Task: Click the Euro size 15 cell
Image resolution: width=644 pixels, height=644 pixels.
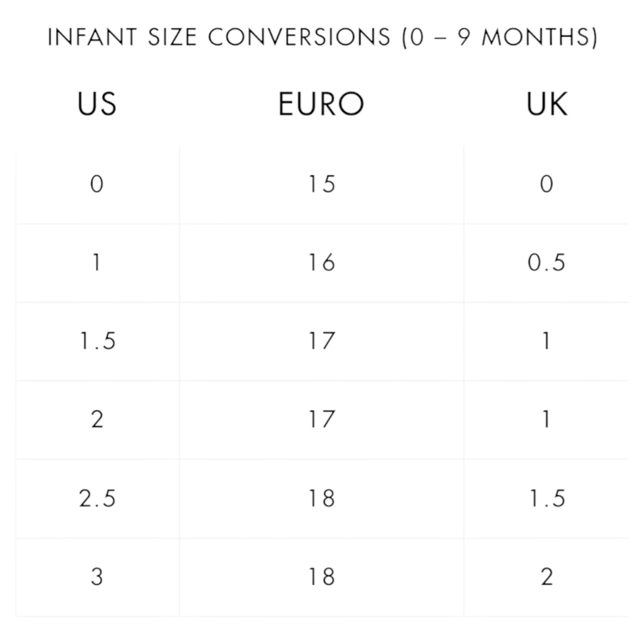Action: point(321,184)
